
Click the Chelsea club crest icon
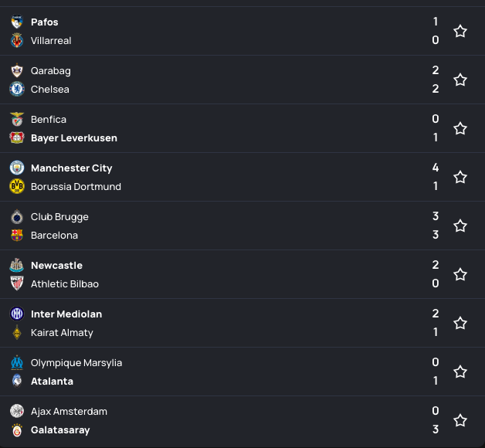click(17, 90)
